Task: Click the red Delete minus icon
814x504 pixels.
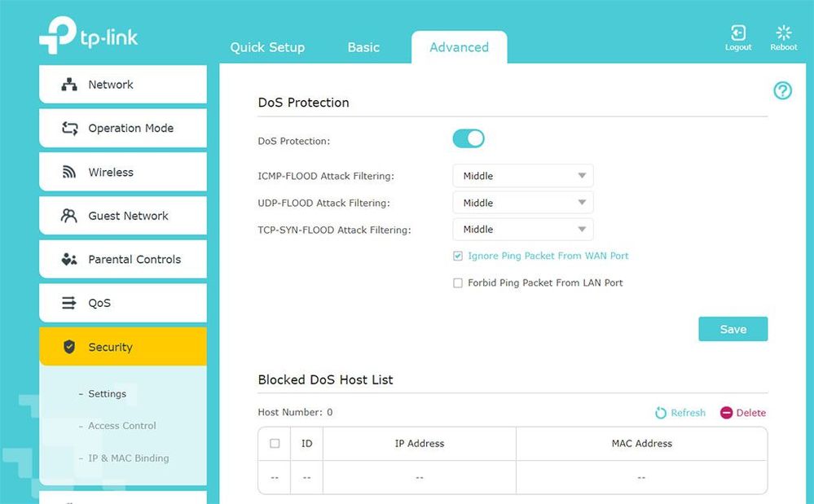Action: coord(726,413)
